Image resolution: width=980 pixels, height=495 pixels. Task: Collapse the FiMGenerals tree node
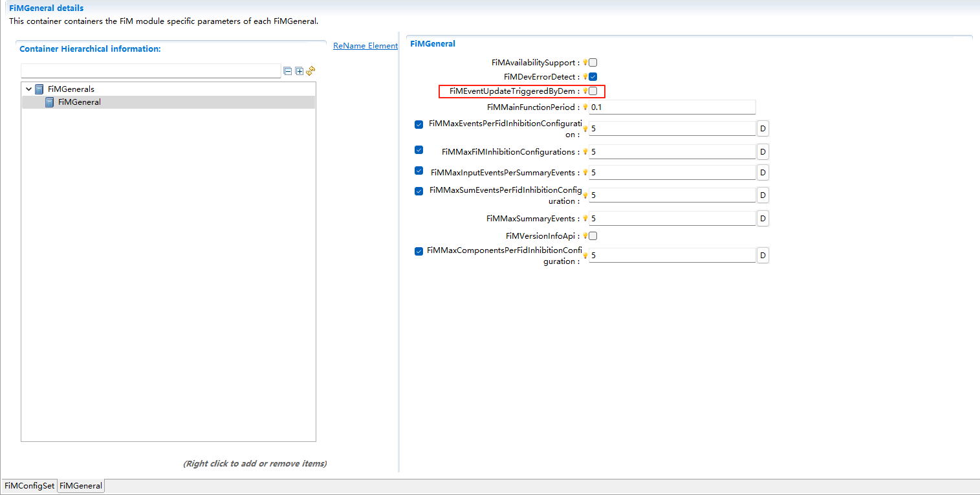coord(28,89)
